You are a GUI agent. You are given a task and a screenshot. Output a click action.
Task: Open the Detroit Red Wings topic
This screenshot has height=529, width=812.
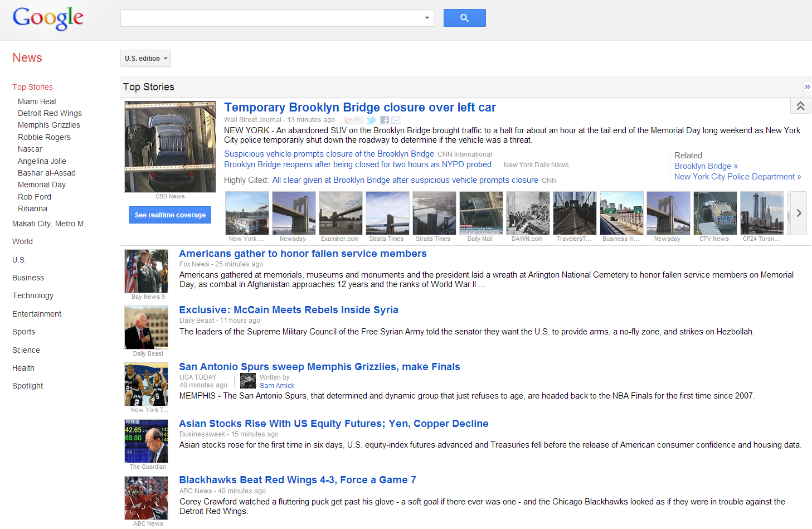click(50, 113)
